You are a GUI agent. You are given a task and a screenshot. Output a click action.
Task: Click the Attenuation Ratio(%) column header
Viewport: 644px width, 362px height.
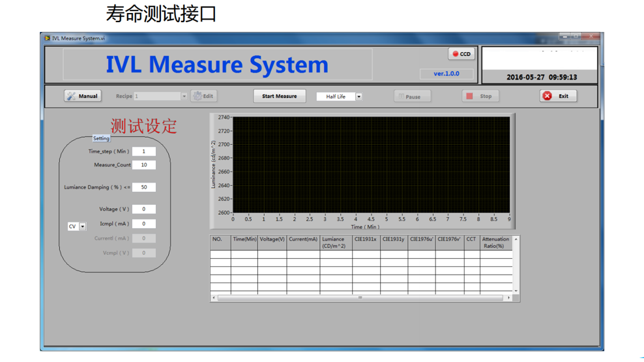pyautogui.click(x=495, y=243)
